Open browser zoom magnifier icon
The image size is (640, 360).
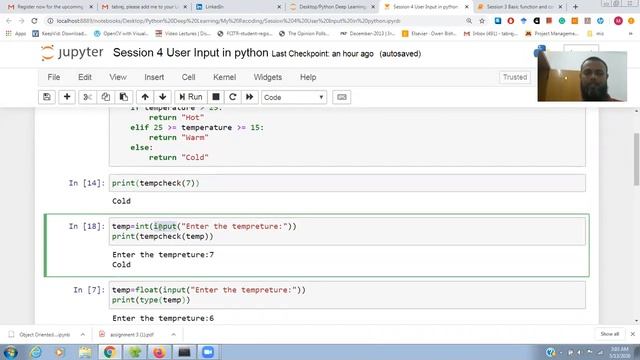coord(469,21)
